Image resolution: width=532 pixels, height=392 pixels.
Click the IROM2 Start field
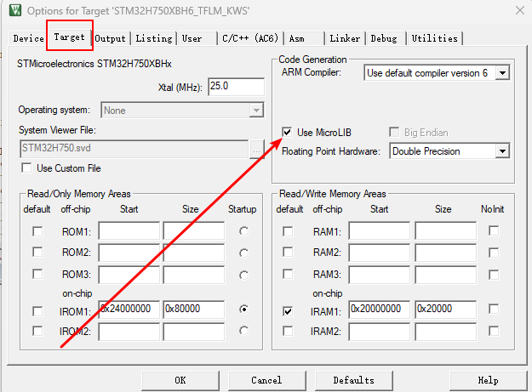coord(129,332)
